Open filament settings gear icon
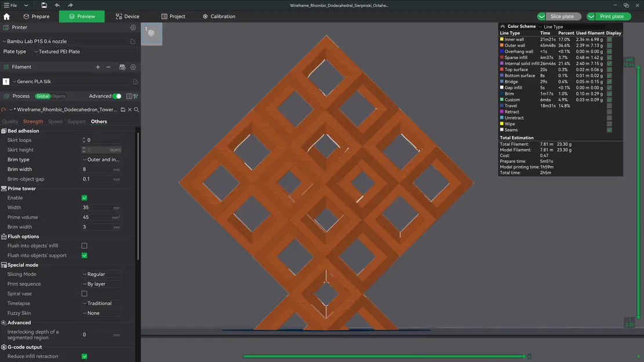Screen dimensions: 644x362 pyautogui.click(x=133, y=67)
